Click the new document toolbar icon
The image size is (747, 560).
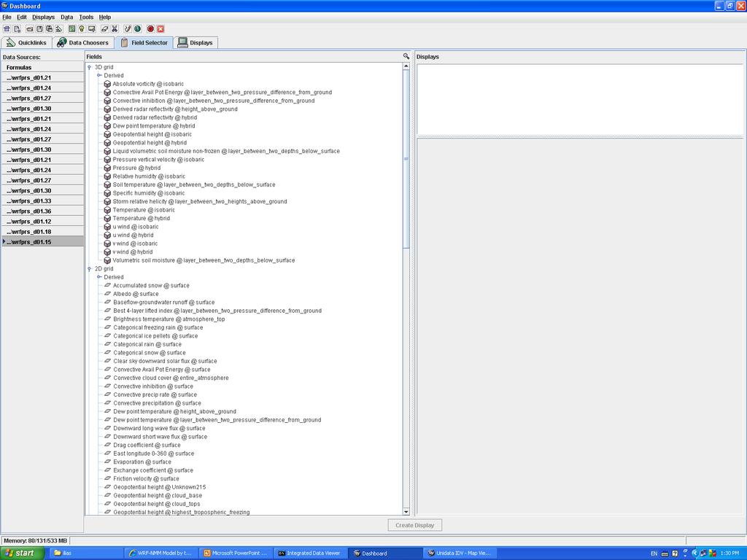click(17, 29)
